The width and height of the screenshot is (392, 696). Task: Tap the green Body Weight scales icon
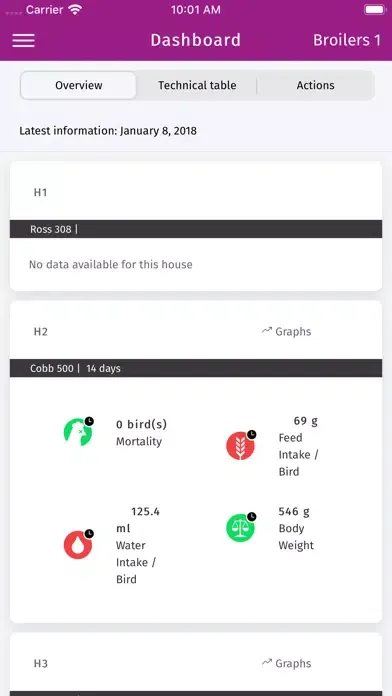(241, 527)
